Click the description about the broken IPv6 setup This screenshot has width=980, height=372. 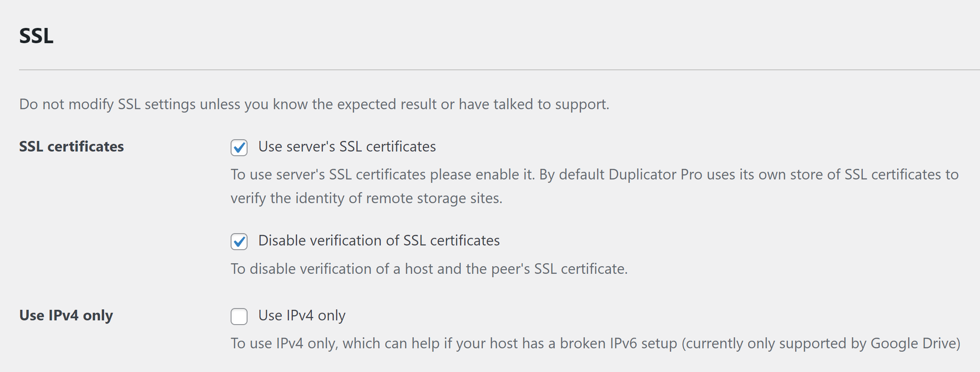[x=595, y=343]
